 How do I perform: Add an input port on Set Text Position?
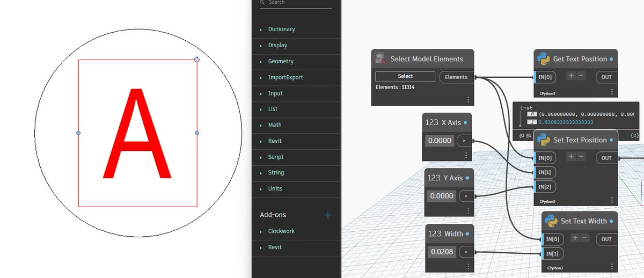[x=571, y=157]
